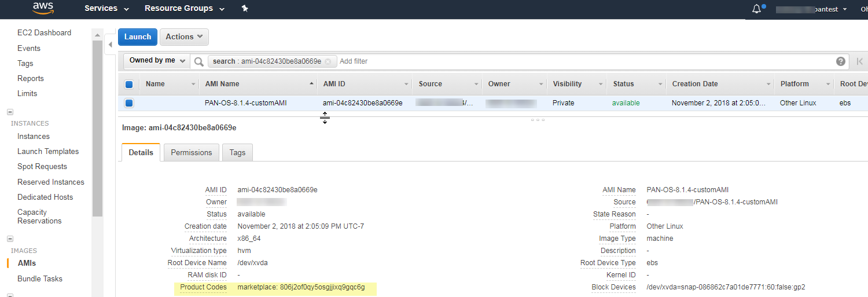Sort by the AMI Name column
The height and width of the screenshot is (297, 868).
pos(222,84)
